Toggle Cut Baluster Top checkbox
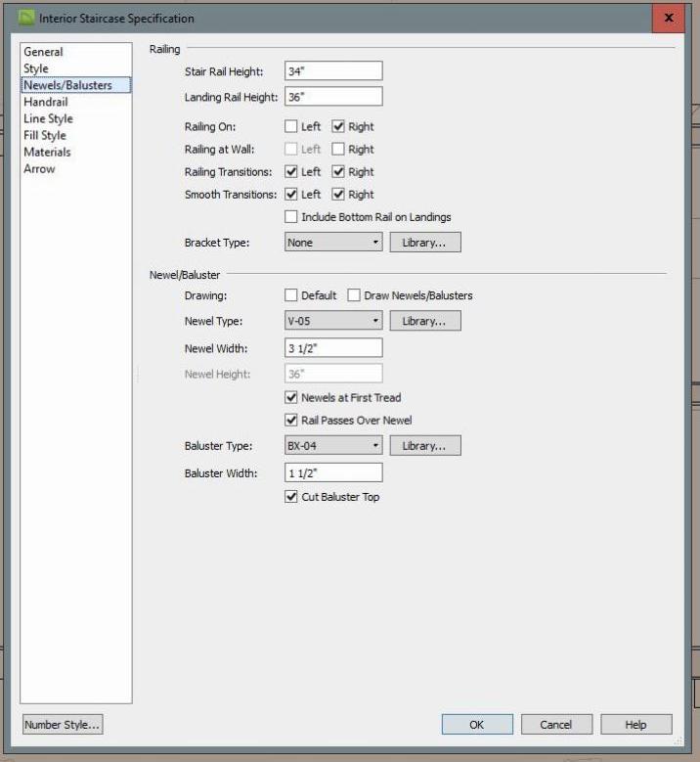This screenshot has width=700, height=762. pyautogui.click(x=291, y=497)
